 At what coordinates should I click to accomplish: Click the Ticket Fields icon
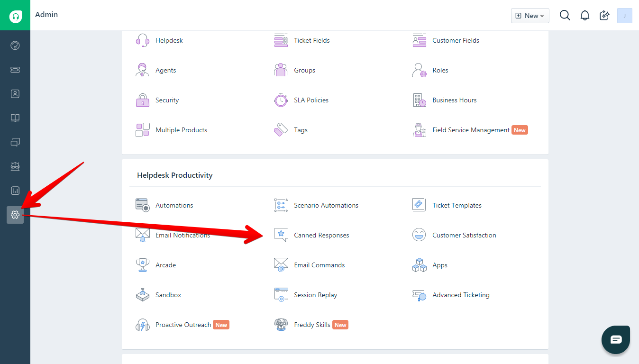[x=281, y=40]
